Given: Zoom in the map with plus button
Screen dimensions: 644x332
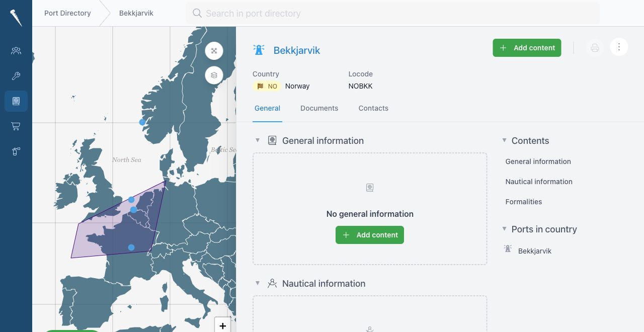Looking at the screenshot, I should (222, 325).
